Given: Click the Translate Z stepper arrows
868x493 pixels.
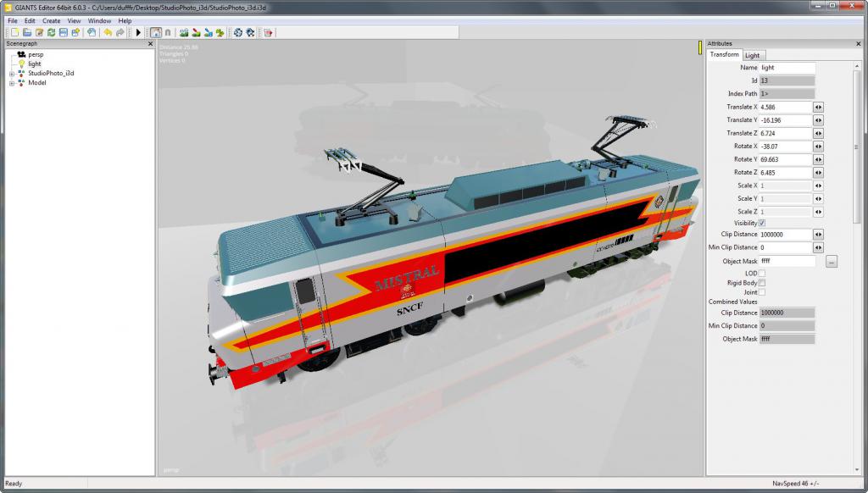Looking at the screenshot, I should (x=818, y=133).
